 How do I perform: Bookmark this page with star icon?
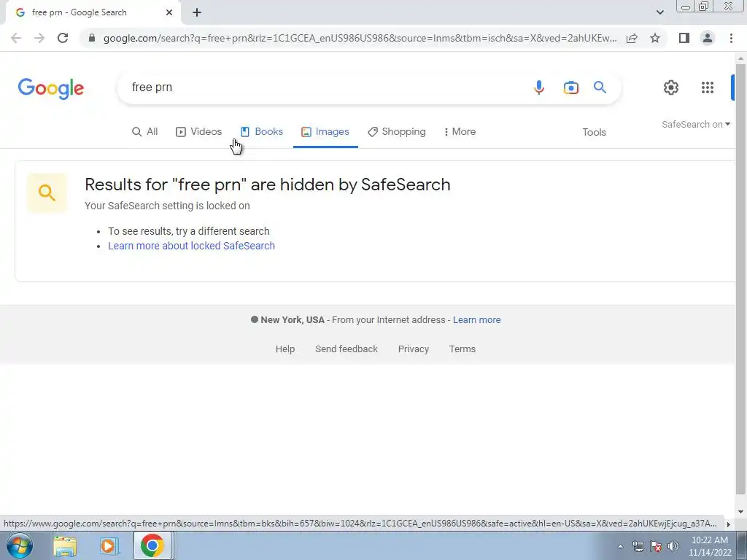[655, 38]
